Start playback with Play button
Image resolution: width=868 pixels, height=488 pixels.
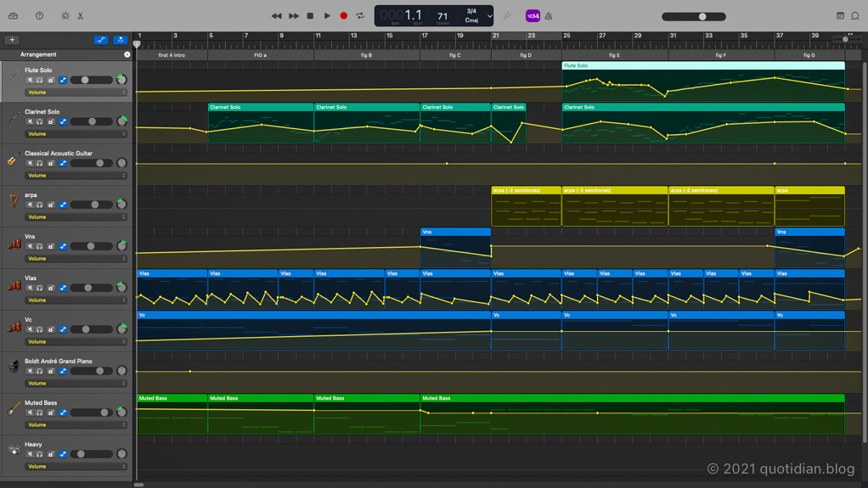click(327, 16)
